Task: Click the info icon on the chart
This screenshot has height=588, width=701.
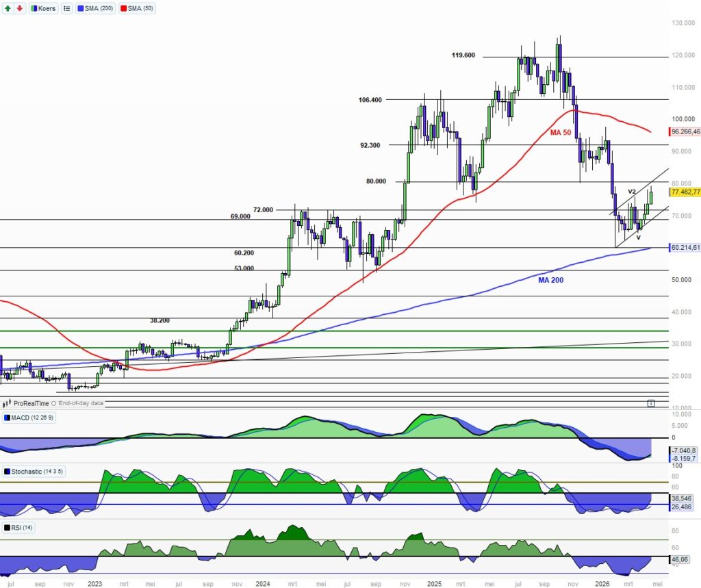Action: [650, 404]
